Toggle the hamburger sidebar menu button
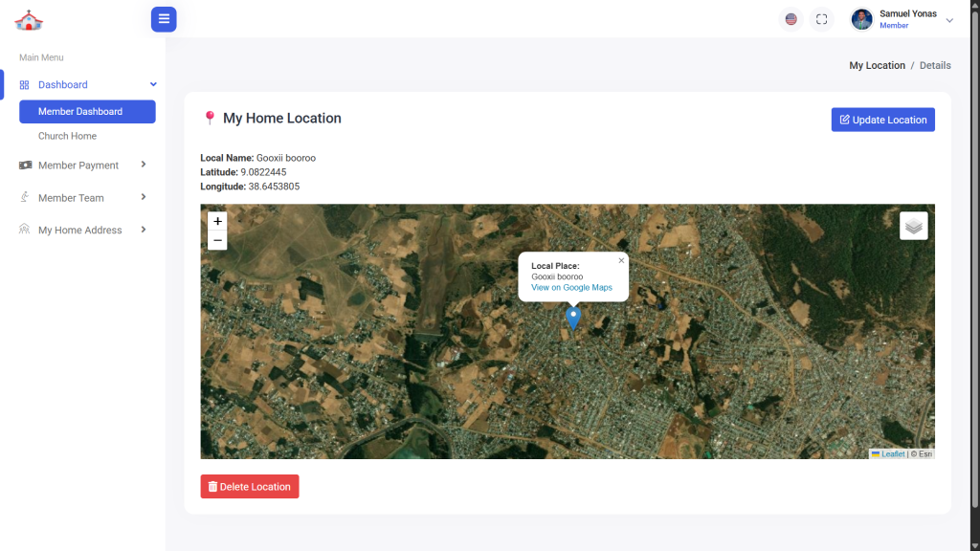 (x=164, y=19)
